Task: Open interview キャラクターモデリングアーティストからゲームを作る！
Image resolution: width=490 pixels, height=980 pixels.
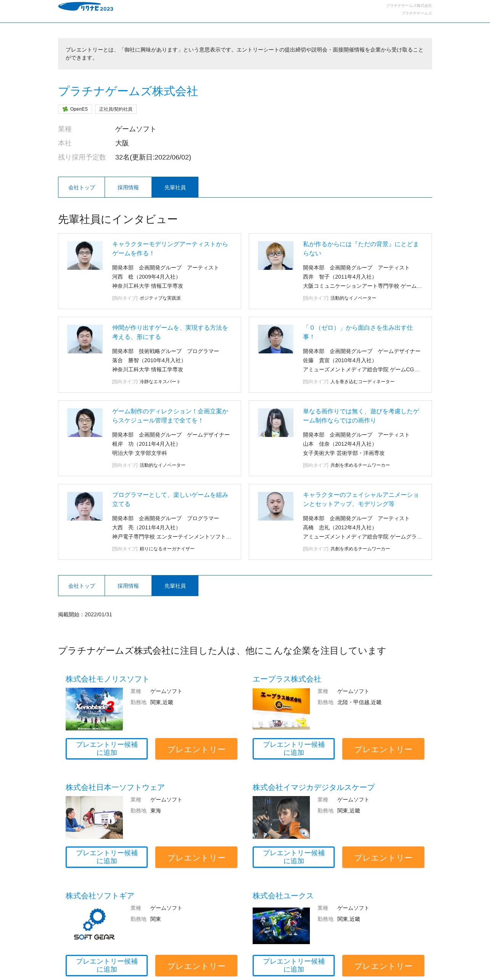Action: pyautogui.click(x=170, y=249)
